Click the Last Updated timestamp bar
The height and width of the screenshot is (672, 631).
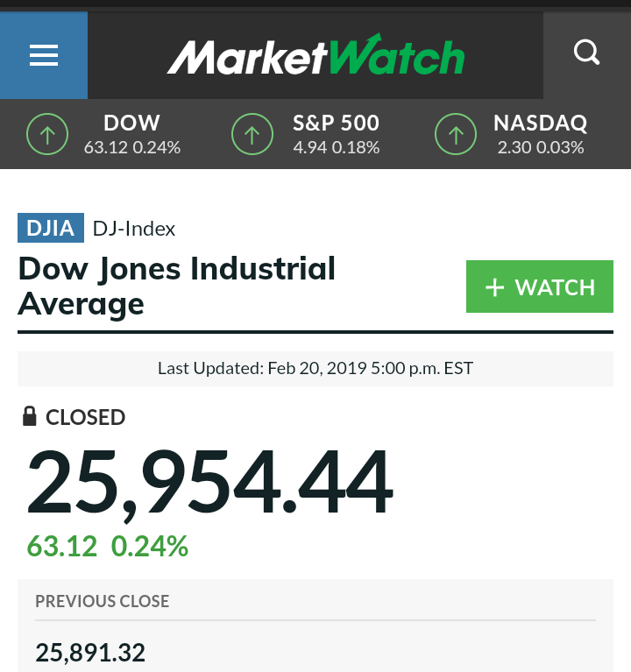point(315,369)
